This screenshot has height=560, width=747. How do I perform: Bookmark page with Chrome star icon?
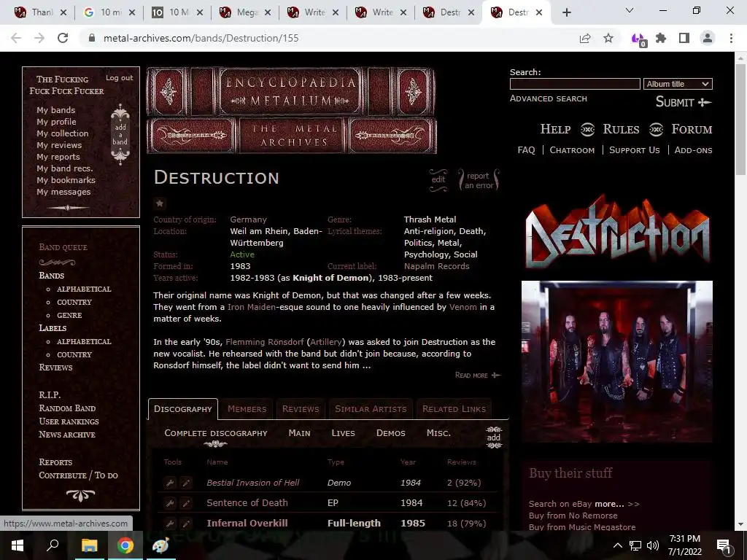[x=608, y=38]
